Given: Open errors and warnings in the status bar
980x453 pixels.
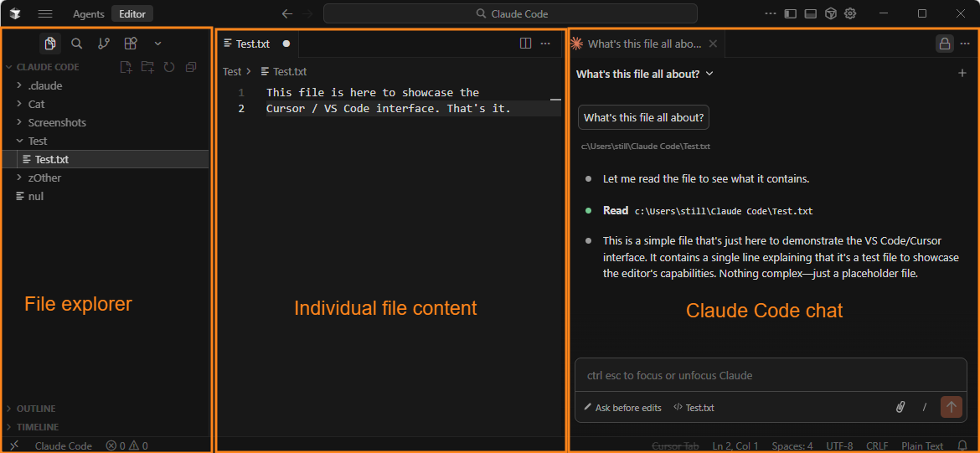Looking at the screenshot, I should [126, 445].
